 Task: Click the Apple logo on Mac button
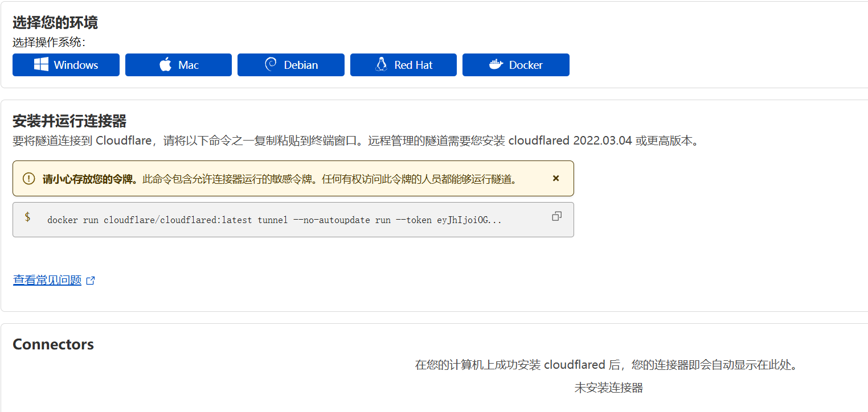[165, 65]
